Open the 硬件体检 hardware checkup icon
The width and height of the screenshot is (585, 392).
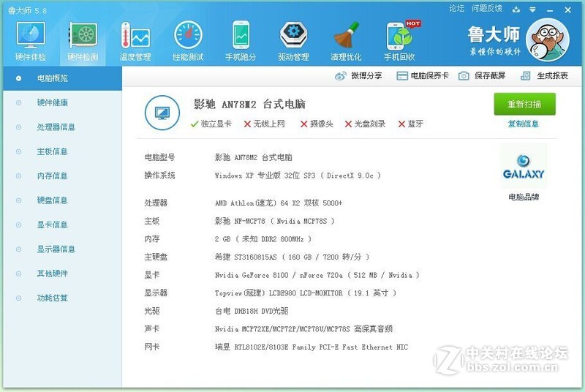[31, 41]
